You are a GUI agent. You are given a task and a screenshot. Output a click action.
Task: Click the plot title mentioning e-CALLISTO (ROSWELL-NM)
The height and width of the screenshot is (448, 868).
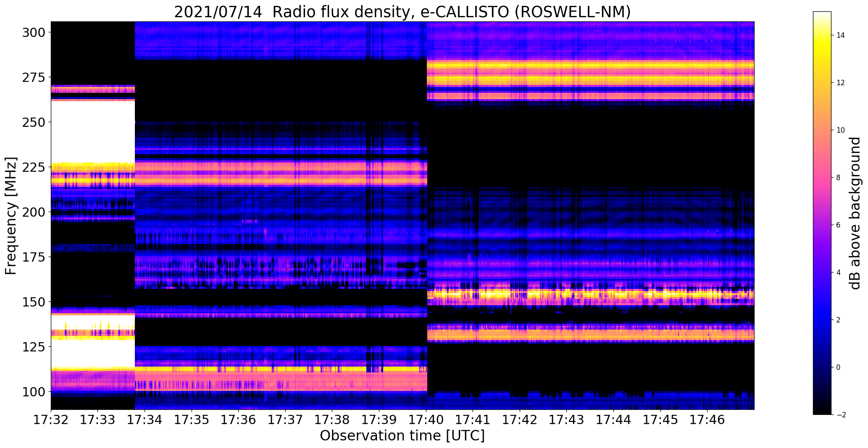point(402,12)
